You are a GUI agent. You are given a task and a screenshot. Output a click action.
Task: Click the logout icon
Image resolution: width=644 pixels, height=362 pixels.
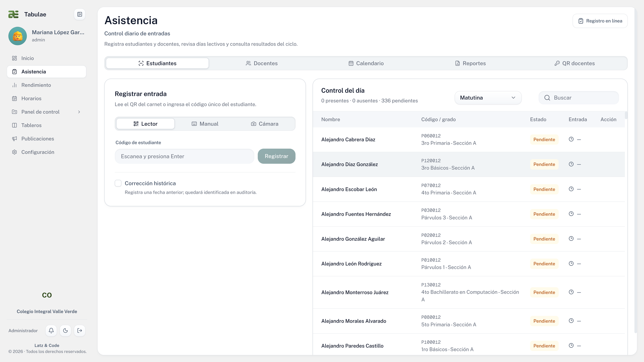[x=79, y=331]
